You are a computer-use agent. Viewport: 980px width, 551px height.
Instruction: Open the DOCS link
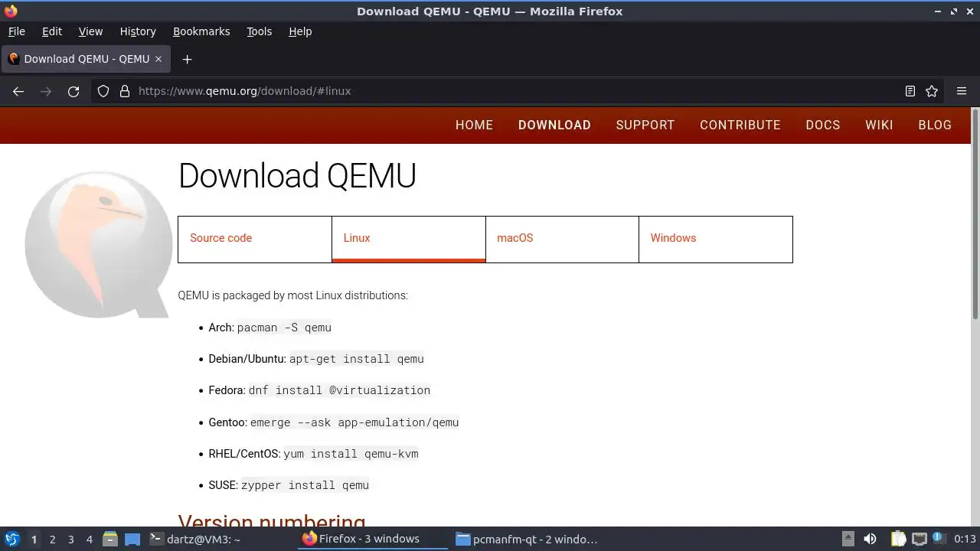(823, 125)
